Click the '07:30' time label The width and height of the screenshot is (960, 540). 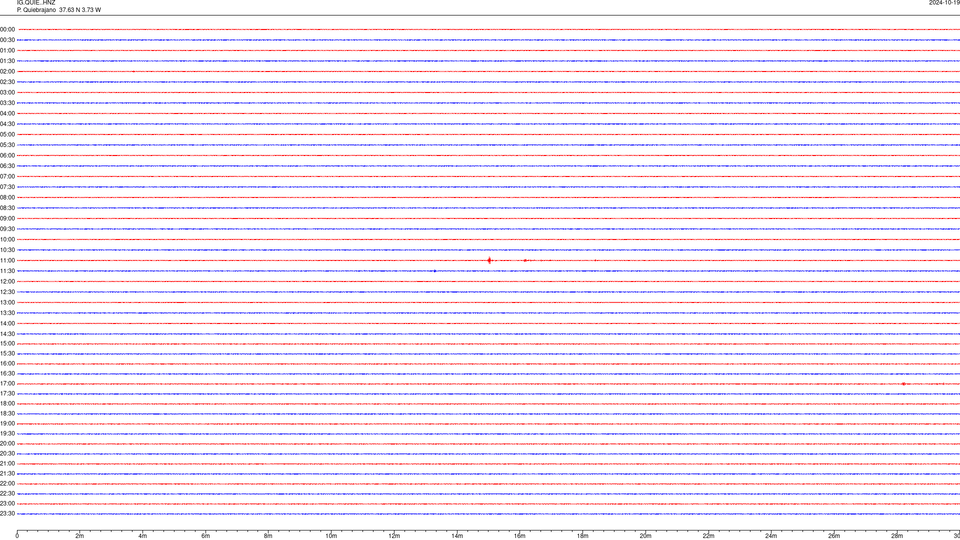[x=7, y=187]
